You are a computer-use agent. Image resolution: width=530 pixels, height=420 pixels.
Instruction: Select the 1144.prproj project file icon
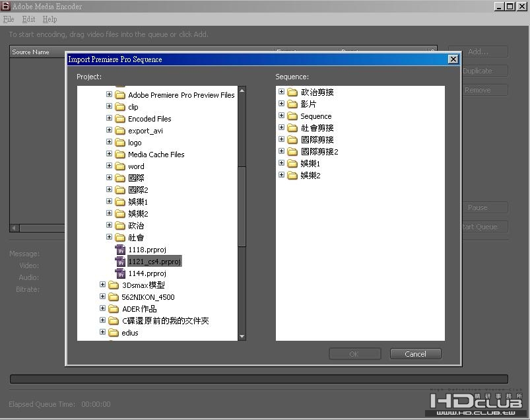pos(120,273)
